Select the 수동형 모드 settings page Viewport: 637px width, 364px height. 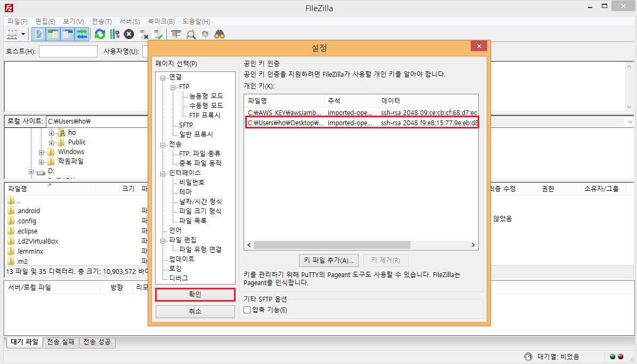pos(206,106)
